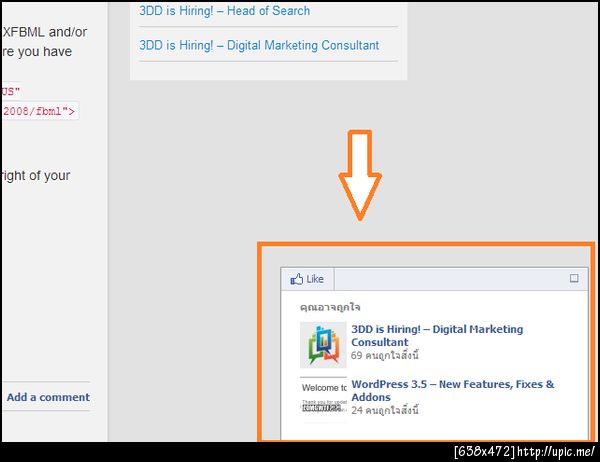
Task: Open the '3DD is Hiring! – Head of Search' link
Action: point(224,11)
